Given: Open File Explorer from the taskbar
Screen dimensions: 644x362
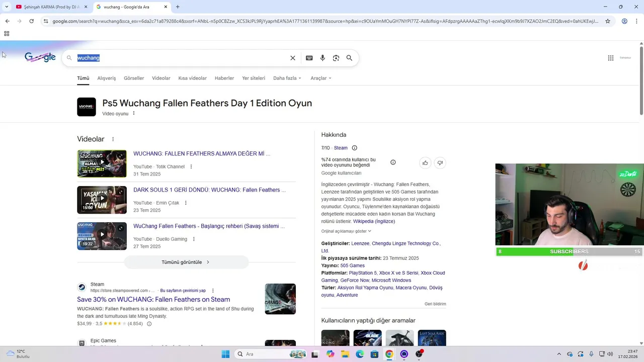Looking at the screenshot, I should [x=345, y=354].
